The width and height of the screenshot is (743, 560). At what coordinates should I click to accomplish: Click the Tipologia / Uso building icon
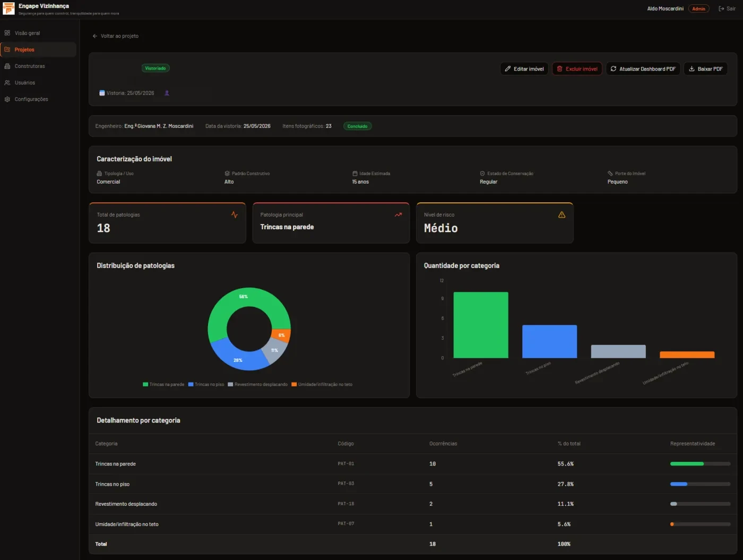coord(99,174)
